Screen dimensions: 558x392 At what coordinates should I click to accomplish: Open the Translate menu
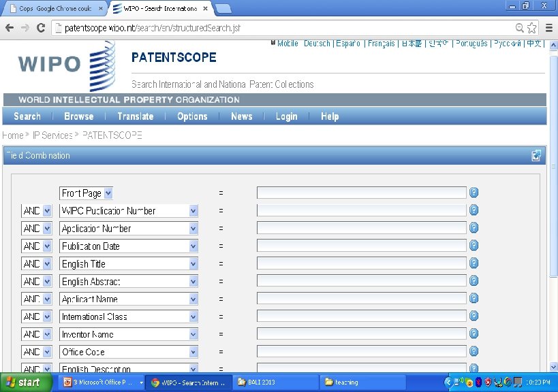point(136,116)
